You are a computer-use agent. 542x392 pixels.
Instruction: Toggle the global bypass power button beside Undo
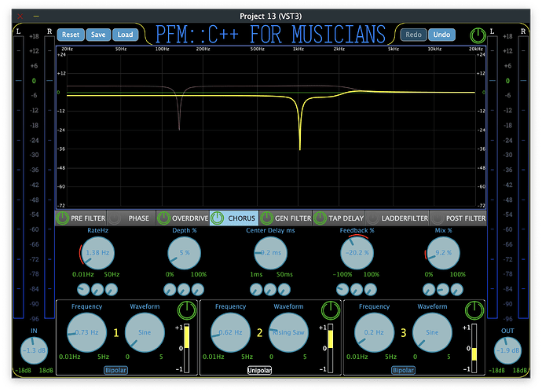(x=478, y=35)
